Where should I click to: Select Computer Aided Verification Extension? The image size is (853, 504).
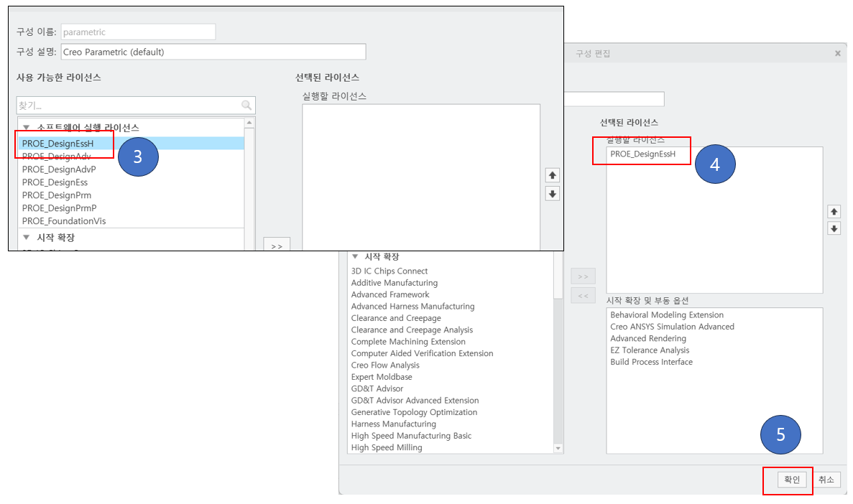pos(422,353)
